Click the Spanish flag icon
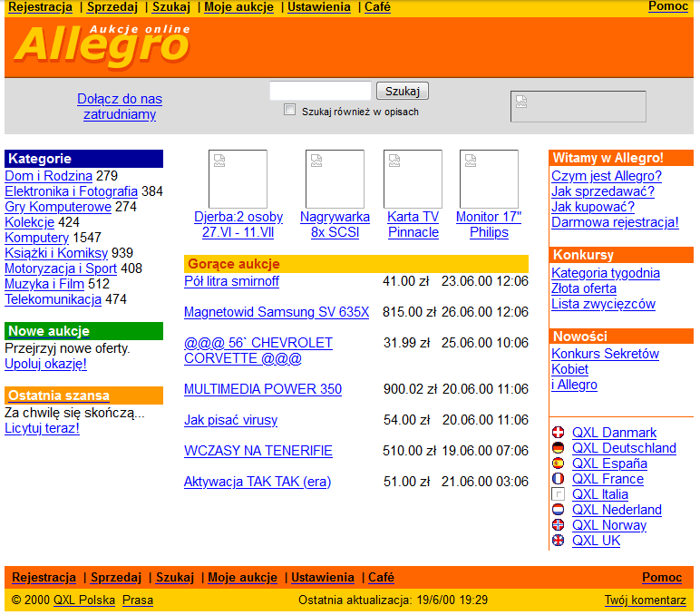700x615 pixels. click(x=558, y=464)
